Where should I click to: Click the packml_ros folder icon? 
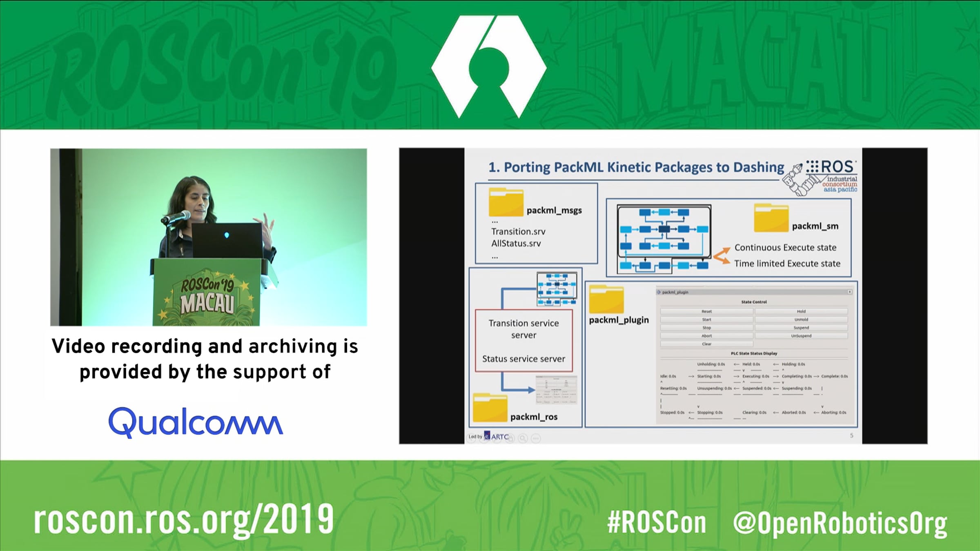(x=490, y=408)
